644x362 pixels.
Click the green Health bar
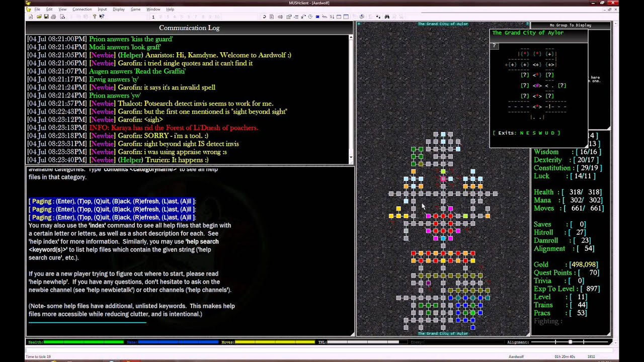pyautogui.click(x=84, y=342)
